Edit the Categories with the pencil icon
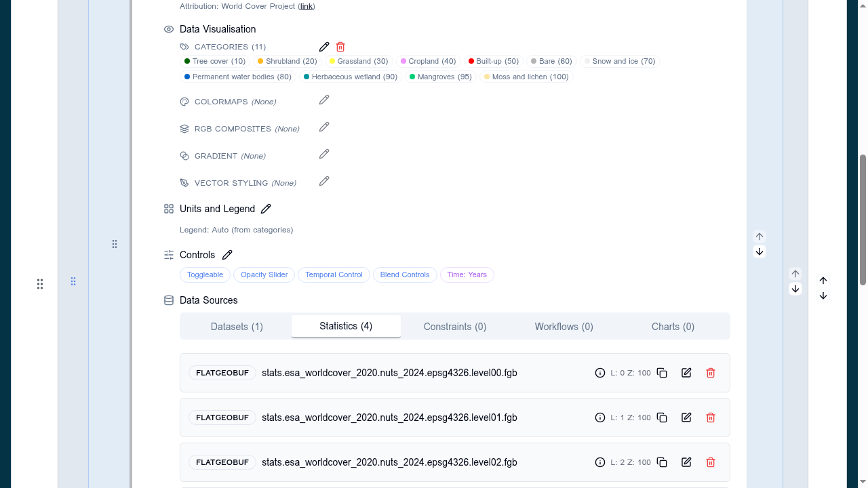Image resolution: width=868 pixels, height=488 pixels. (x=324, y=47)
